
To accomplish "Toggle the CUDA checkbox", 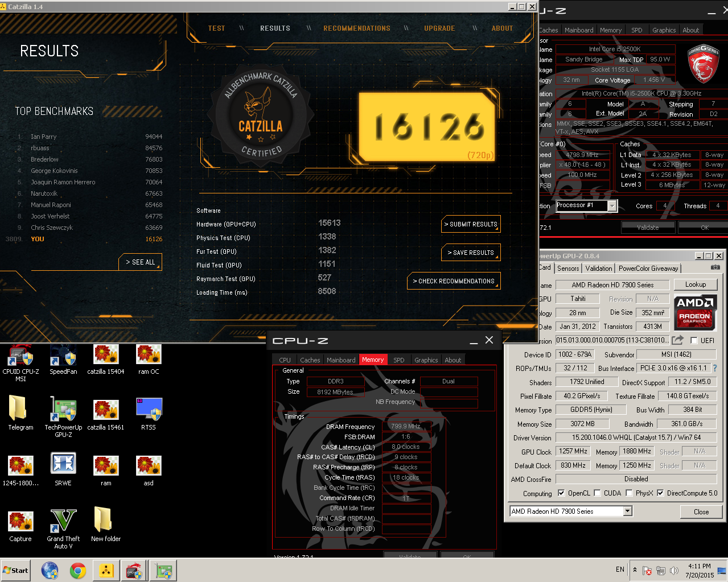I will point(597,493).
